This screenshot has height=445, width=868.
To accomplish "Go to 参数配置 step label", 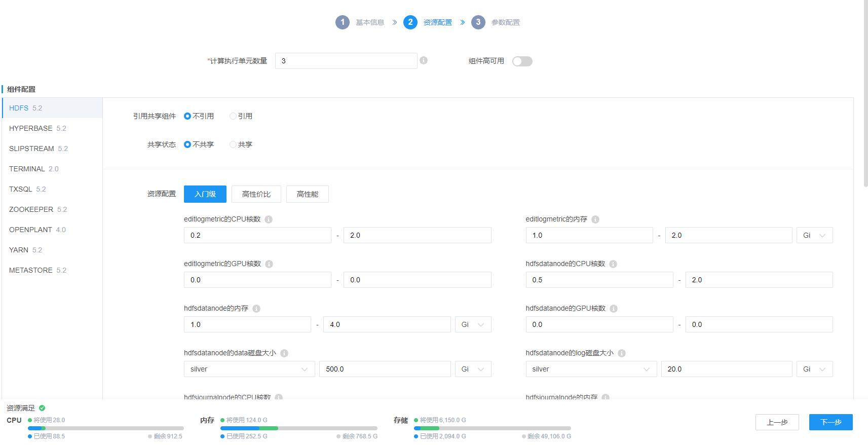I will pyautogui.click(x=506, y=22).
